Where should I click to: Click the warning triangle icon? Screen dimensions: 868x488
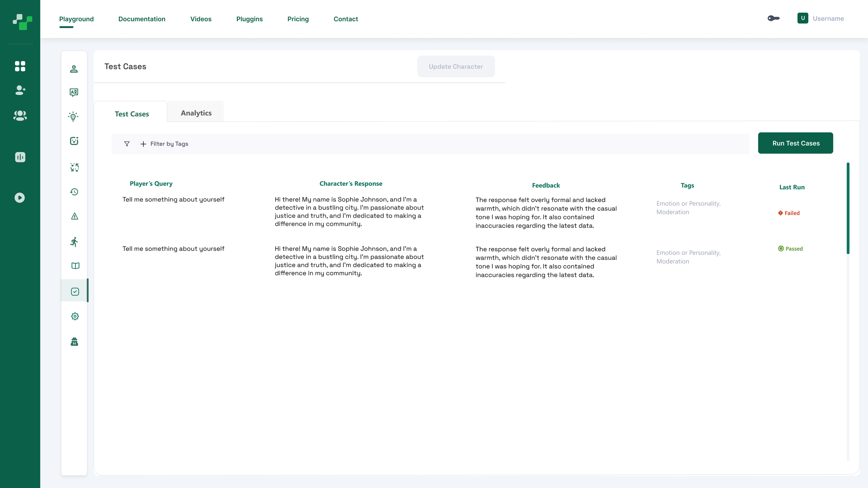pos(75,216)
